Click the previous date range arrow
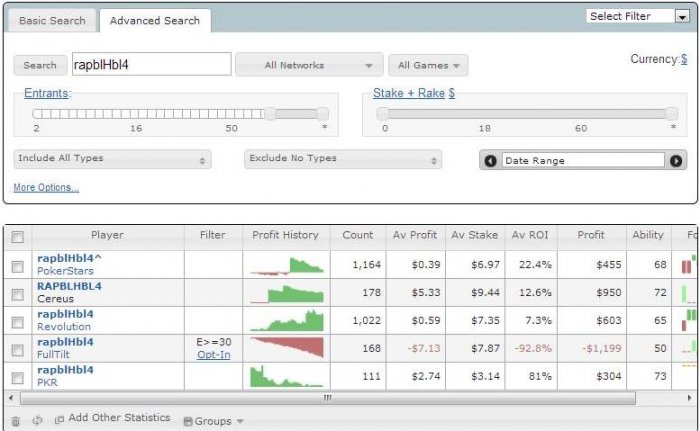The width and height of the screenshot is (700, 431). [491, 161]
